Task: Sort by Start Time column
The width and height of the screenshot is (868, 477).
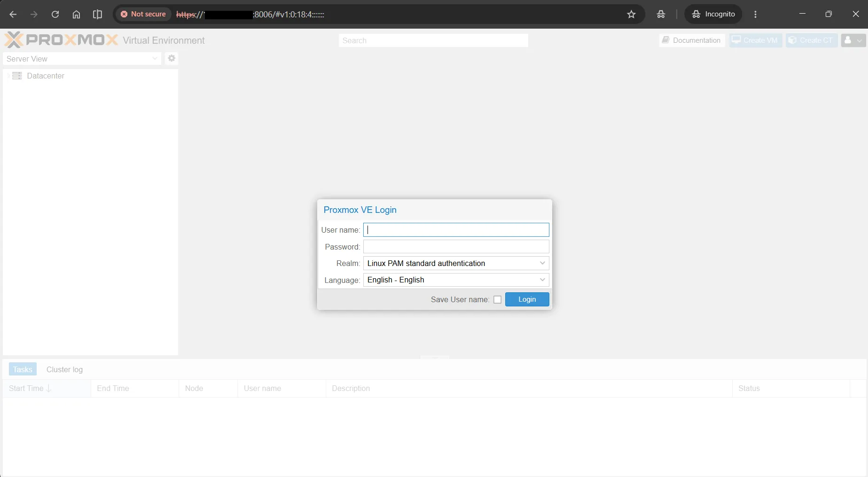Action: [x=47, y=388]
